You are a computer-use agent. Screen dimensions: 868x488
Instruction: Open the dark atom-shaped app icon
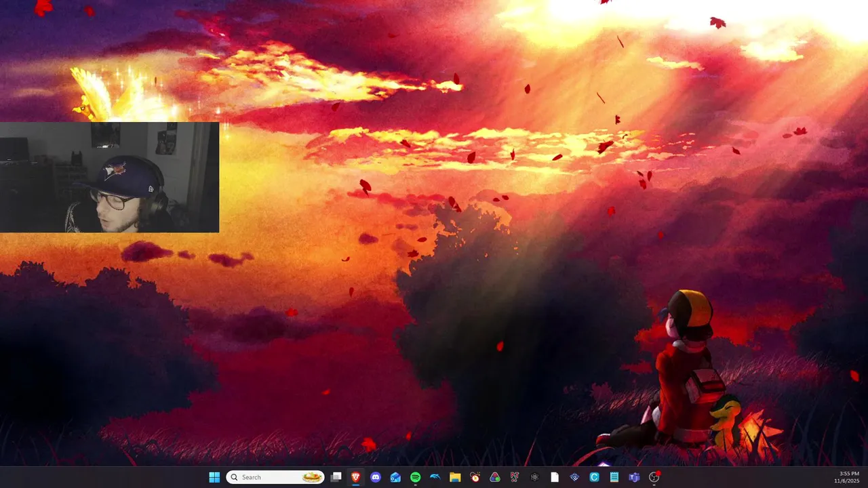[534, 477]
